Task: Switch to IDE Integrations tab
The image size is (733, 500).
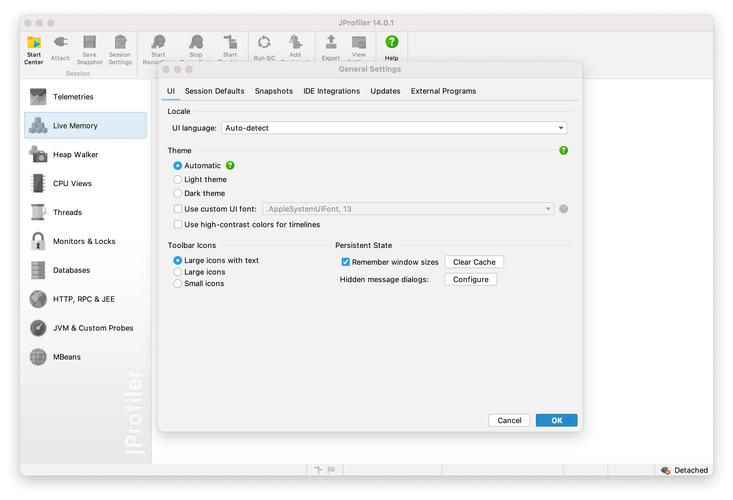Action: 331,91
